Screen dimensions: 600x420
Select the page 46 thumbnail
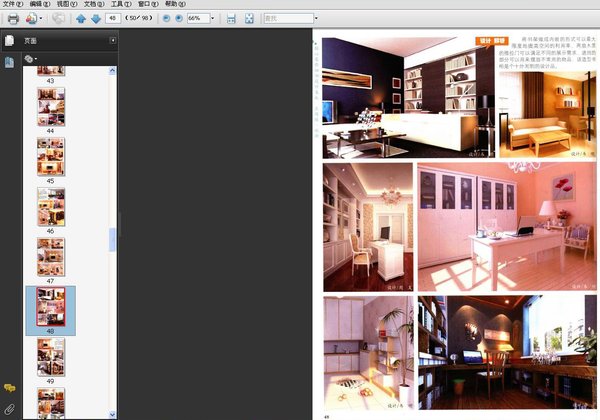coord(51,207)
